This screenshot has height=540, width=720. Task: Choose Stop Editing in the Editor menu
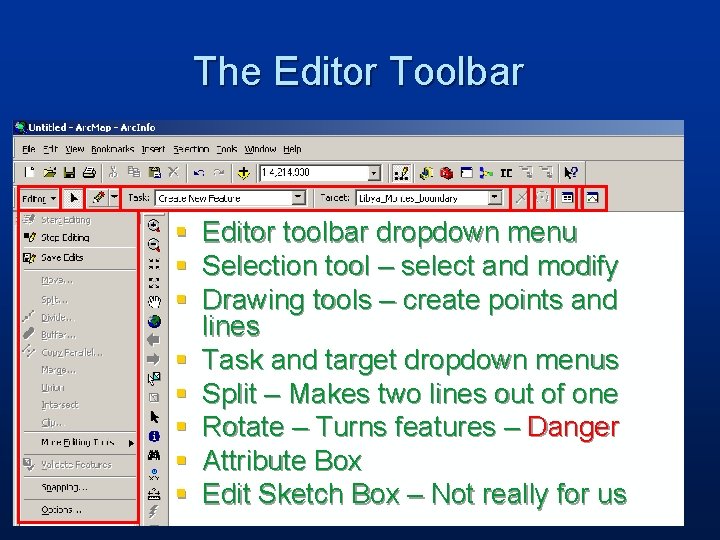point(80,237)
